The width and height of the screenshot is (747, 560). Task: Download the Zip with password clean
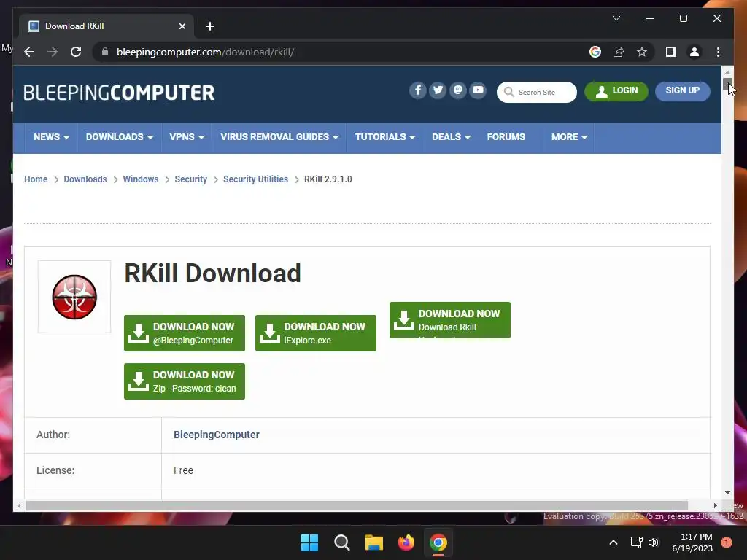click(x=185, y=381)
